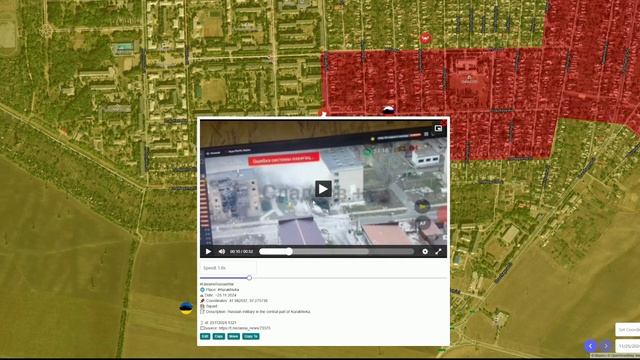Viewport: 640px width, 360px height.
Task: Toggle picture-in-picture mode
Action: pos(438,128)
